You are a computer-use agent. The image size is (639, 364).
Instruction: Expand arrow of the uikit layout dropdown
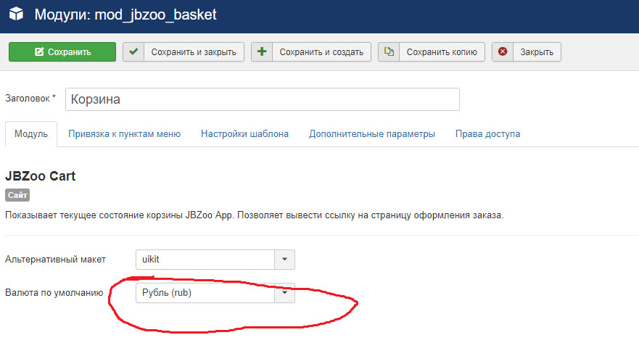pos(284,260)
